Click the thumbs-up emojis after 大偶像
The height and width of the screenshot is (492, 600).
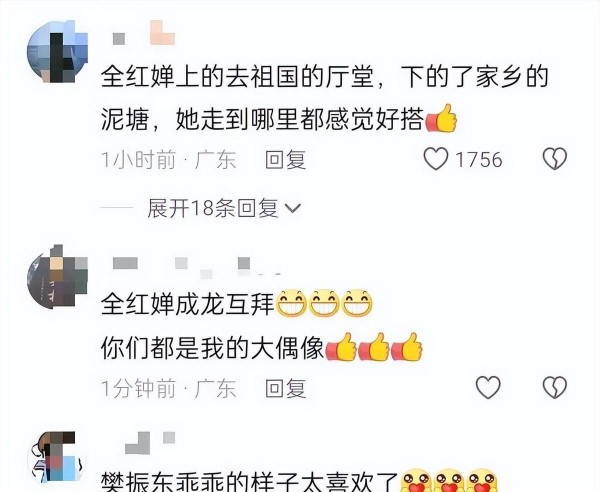click(x=374, y=347)
